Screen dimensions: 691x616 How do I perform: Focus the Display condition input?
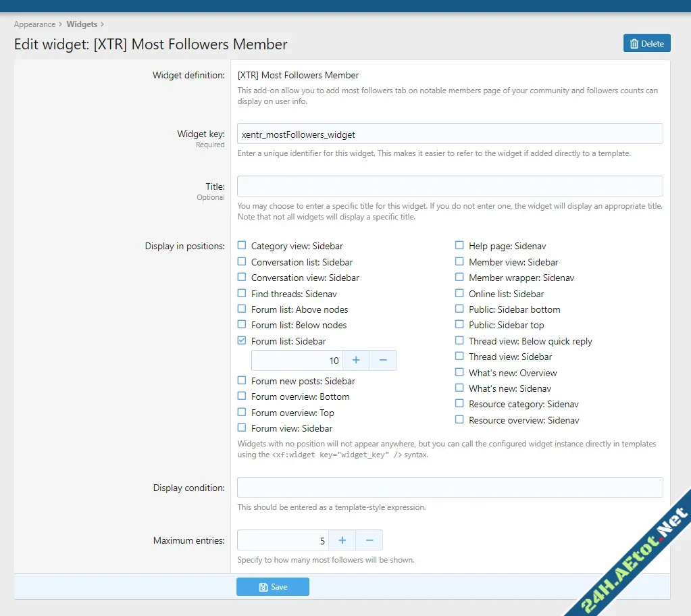[x=449, y=487]
